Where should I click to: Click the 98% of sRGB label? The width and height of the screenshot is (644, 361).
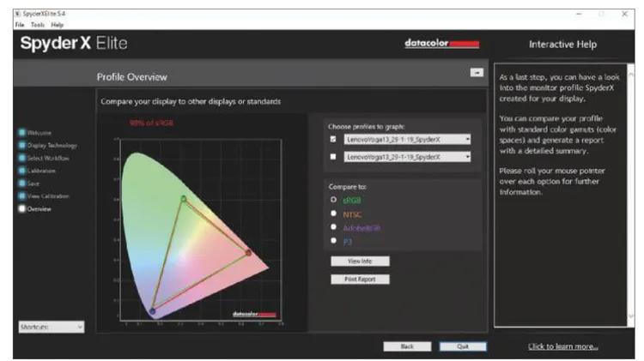[151, 123]
